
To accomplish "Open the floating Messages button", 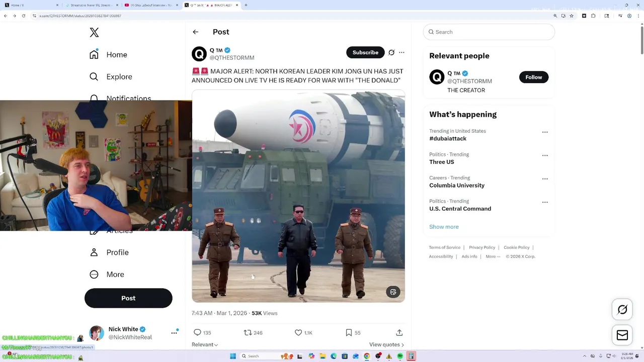I will (x=622, y=335).
